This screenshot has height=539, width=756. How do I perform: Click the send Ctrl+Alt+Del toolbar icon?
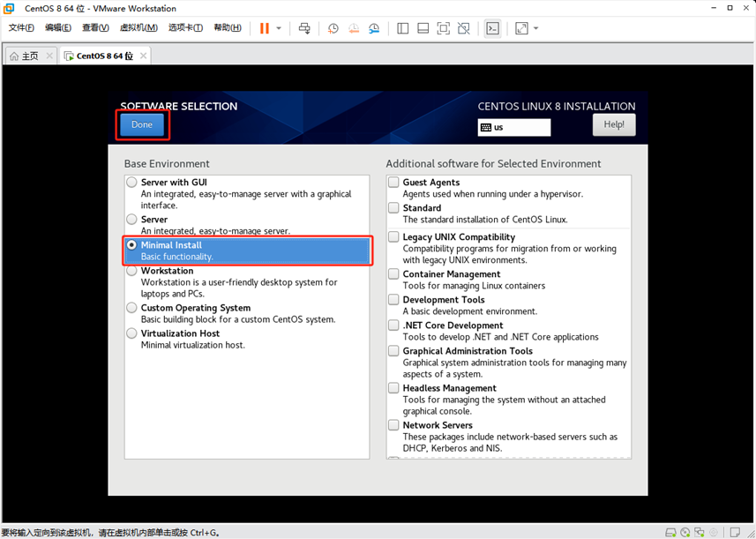(304, 28)
